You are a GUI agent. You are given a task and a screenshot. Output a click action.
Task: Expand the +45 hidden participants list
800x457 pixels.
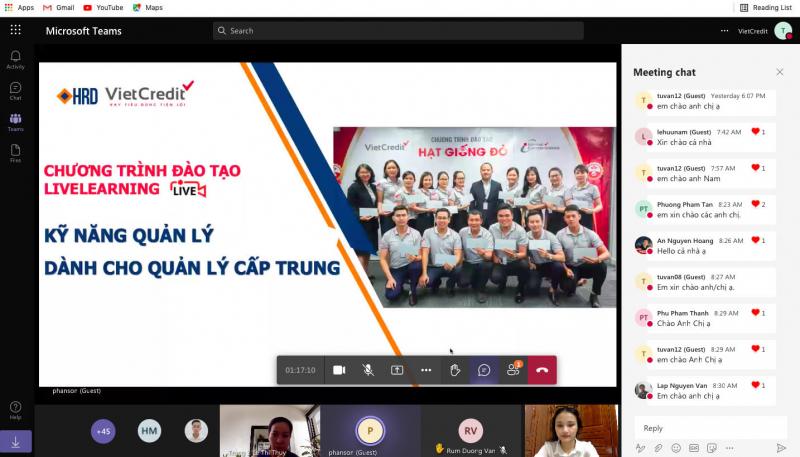(x=103, y=431)
